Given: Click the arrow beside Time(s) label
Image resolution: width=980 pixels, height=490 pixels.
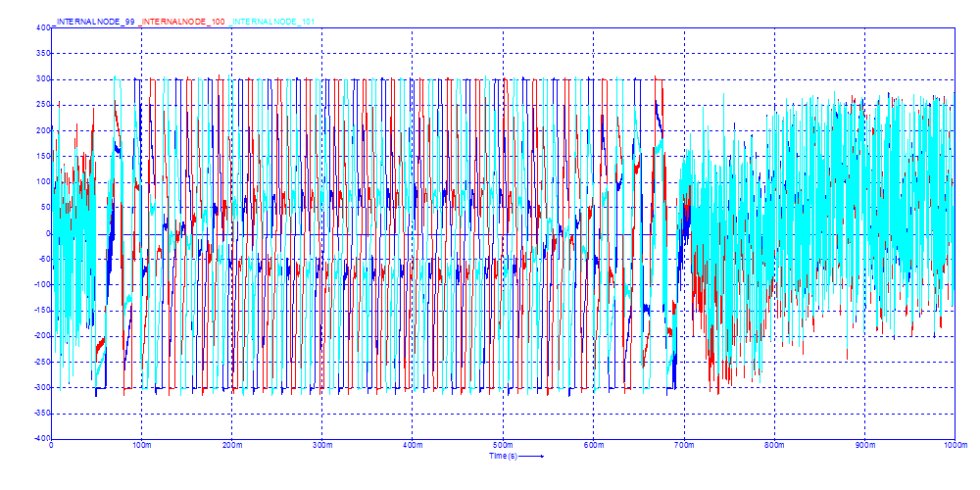Looking at the screenshot, I should tap(532, 457).
